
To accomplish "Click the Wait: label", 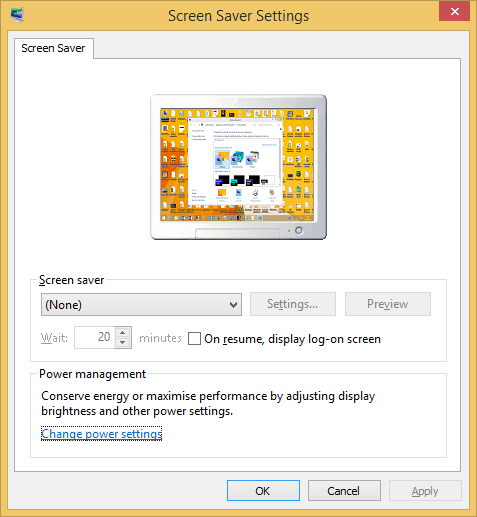I will point(54,338).
